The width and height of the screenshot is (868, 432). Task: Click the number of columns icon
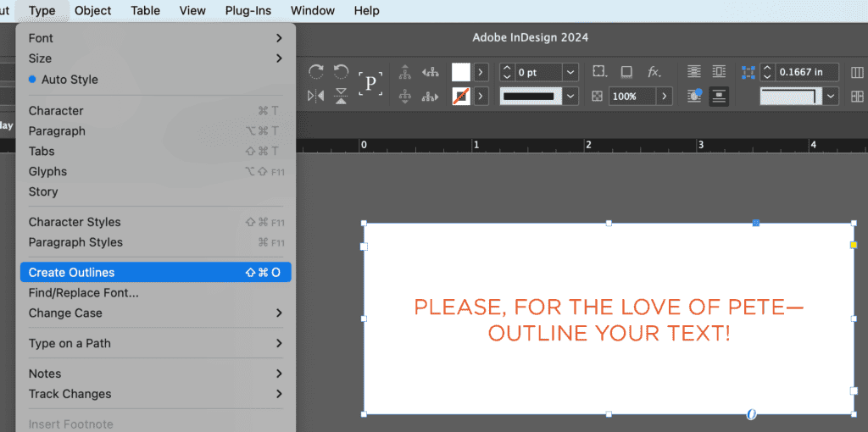pyautogui.click(x=857, y=72)
